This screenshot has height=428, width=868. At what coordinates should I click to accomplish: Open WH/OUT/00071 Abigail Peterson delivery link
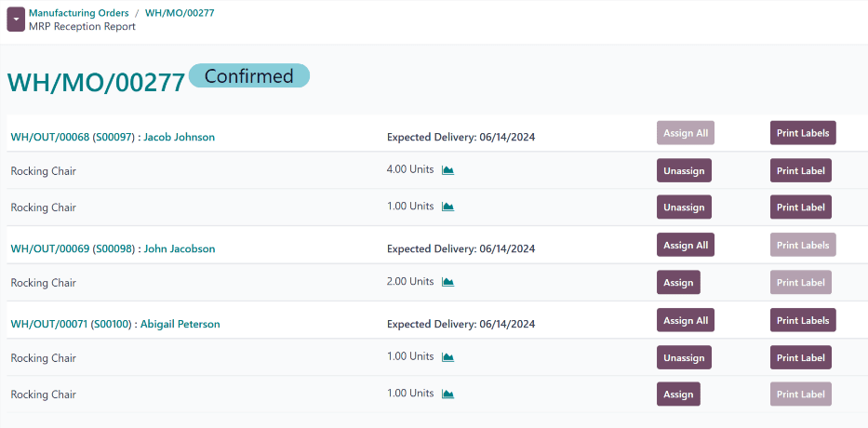(115, 324)
